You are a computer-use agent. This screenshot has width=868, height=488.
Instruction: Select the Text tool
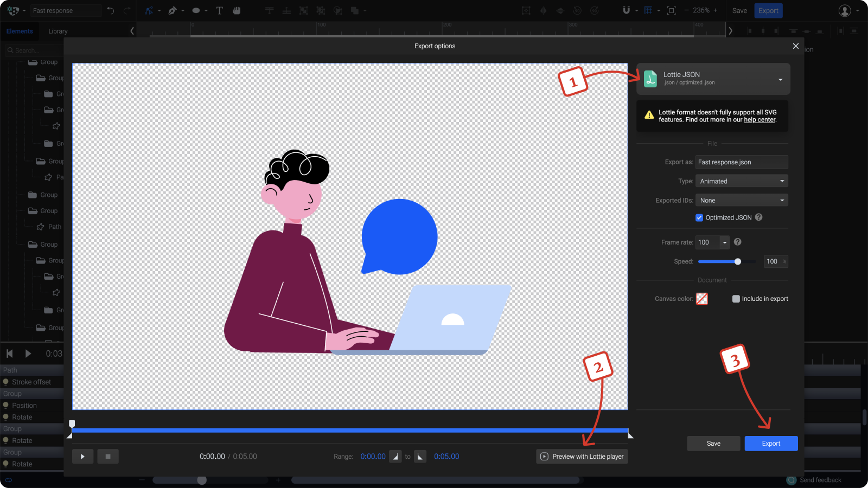click(219, 10)
